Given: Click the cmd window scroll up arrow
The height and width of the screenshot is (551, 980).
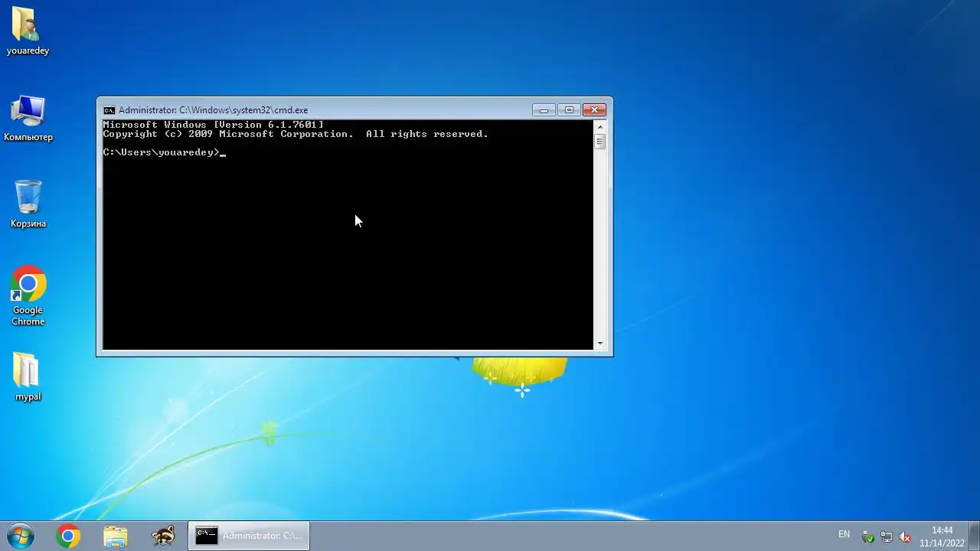Looking at the screenshot, I should point(600,126).
